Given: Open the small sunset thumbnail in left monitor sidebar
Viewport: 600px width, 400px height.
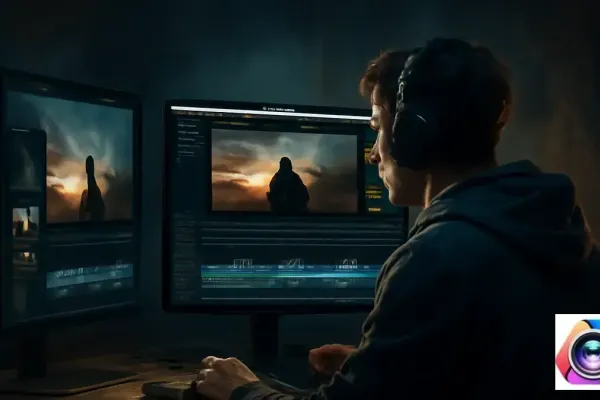Looking at the screenshot, I should pyautogui.click(x=26, y=222).
